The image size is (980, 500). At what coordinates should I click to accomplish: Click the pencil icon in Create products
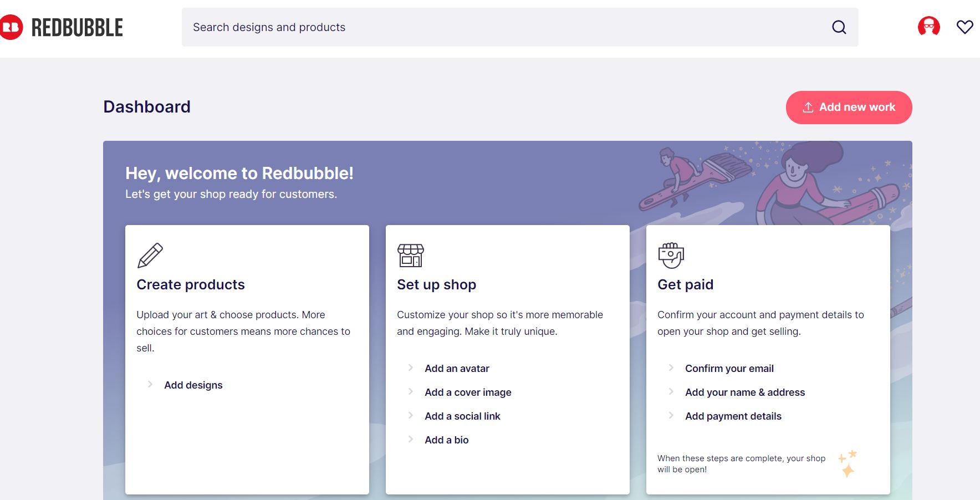tap(150, 256)
